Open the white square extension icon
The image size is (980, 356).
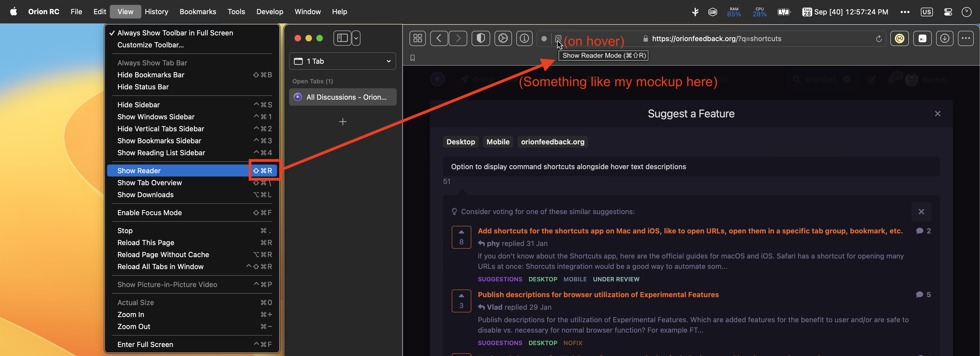point(922,38)
